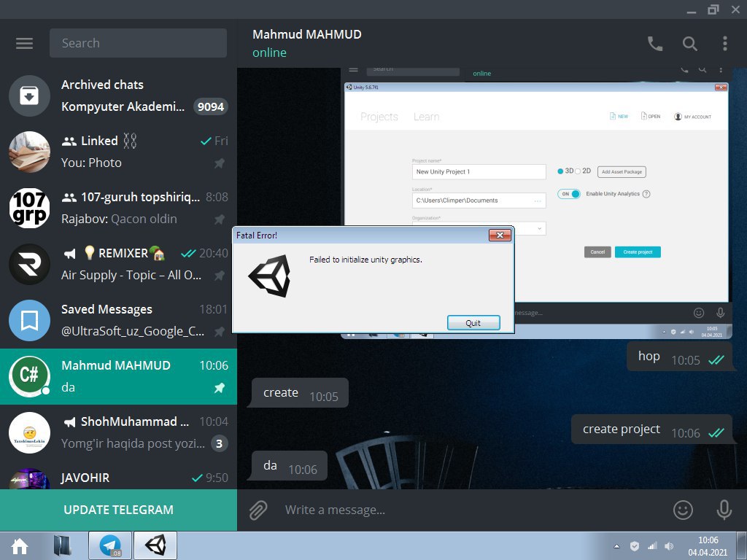Show hidden system tray icons
The height and width of the screenshot is (560, 747).
[616, 546]
